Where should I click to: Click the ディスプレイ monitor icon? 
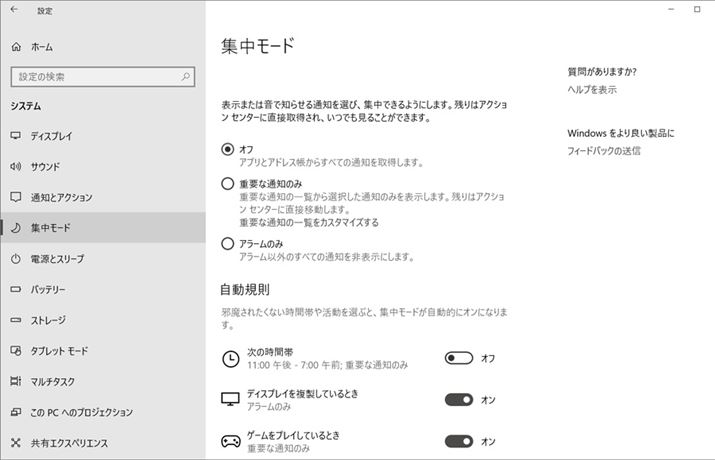[16, 135]
